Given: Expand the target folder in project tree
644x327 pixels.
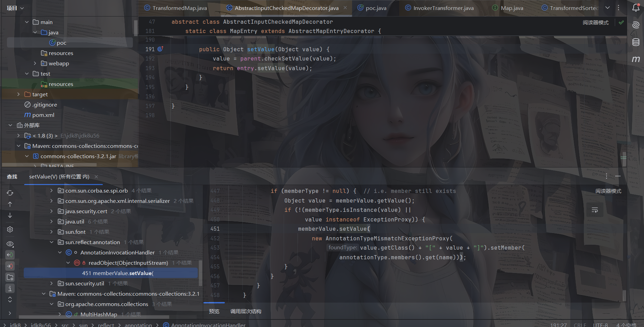Looking at the screenshot, I should [x=19, y=94].
